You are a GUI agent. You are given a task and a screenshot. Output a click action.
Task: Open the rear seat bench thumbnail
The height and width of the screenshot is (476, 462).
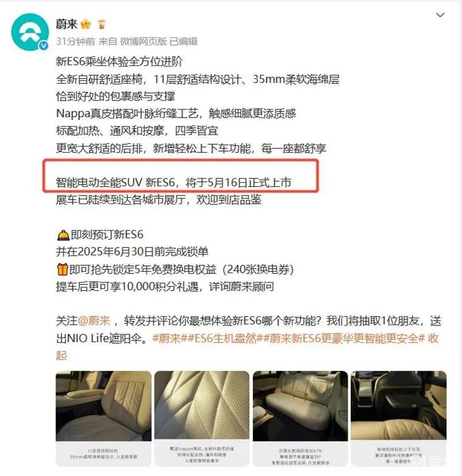tap(300, 418)
